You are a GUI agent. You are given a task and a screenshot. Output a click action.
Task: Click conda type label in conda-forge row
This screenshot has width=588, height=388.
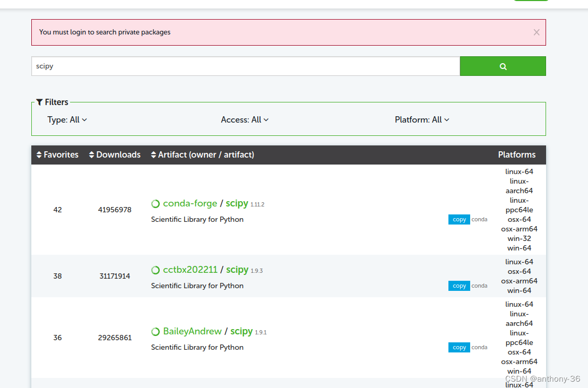tap(479, 220)
